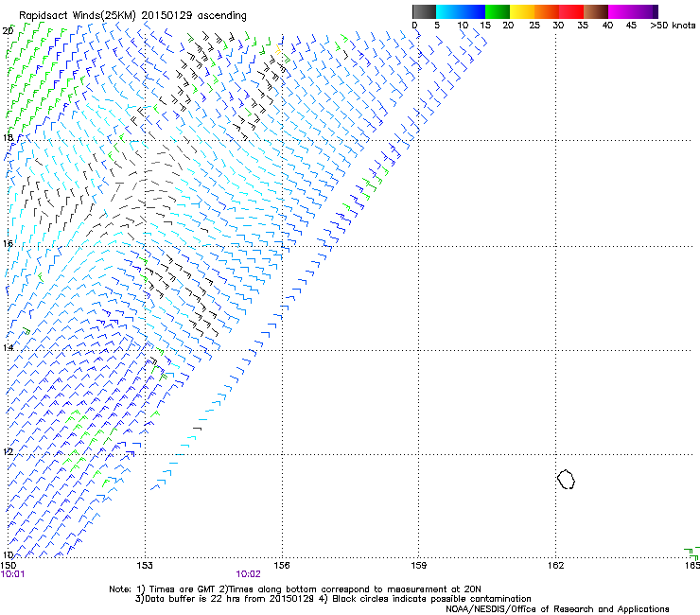Click the legend tick label '45'
The image size is (700, 615).
(631, 26)
